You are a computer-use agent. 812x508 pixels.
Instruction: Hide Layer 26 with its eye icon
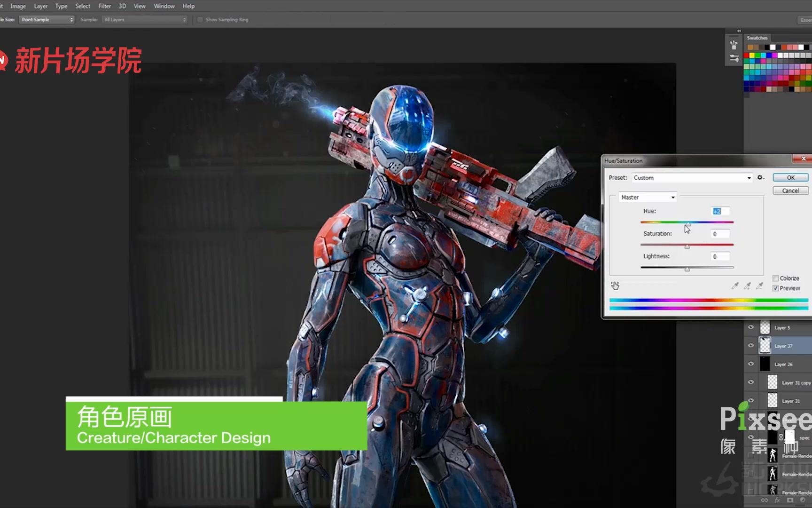[x=751, y=364]
